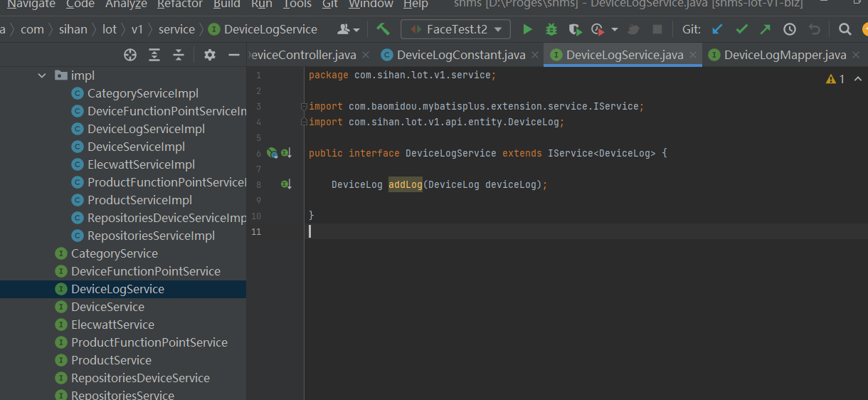This screenshot has width=868, height=400.
Task: Start debugging with the bug icon
Action: (551, 29)
